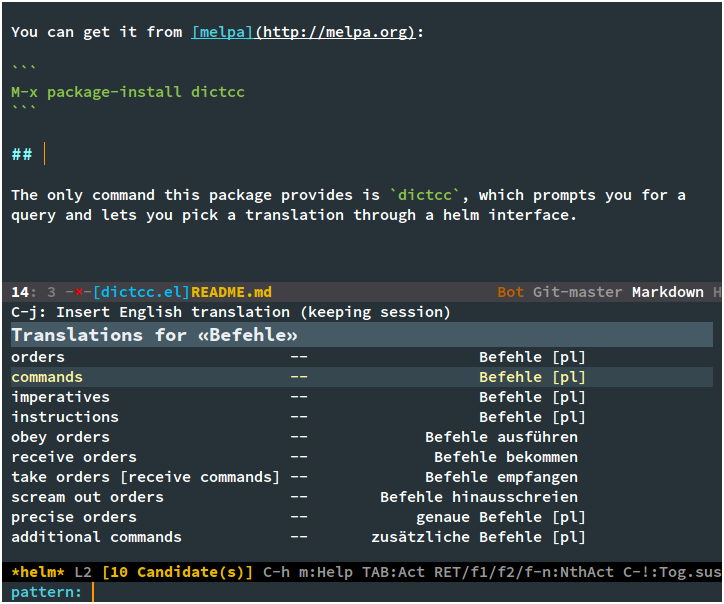724x604 pixels.
Task: Click 'Befehle hinausschreien' German text
Action: click(479, 497)
